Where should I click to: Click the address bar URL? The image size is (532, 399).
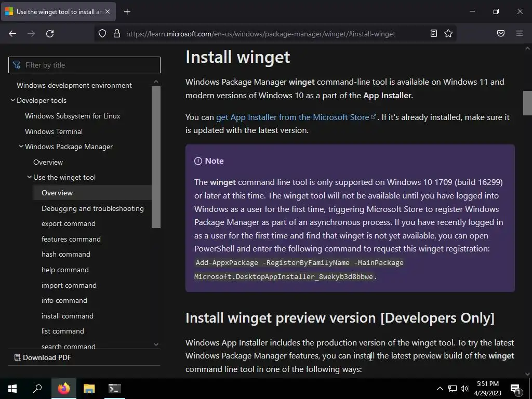(261, 34)
